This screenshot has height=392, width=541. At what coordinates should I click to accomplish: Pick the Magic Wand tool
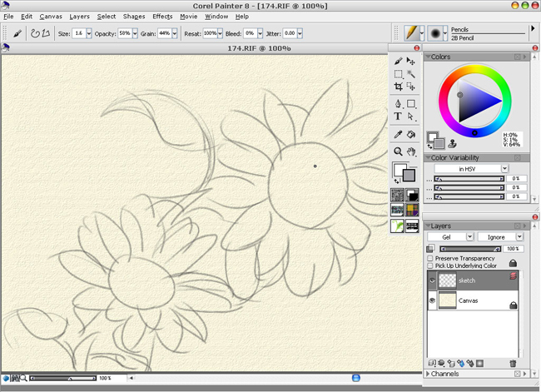[x=411, y=74]
